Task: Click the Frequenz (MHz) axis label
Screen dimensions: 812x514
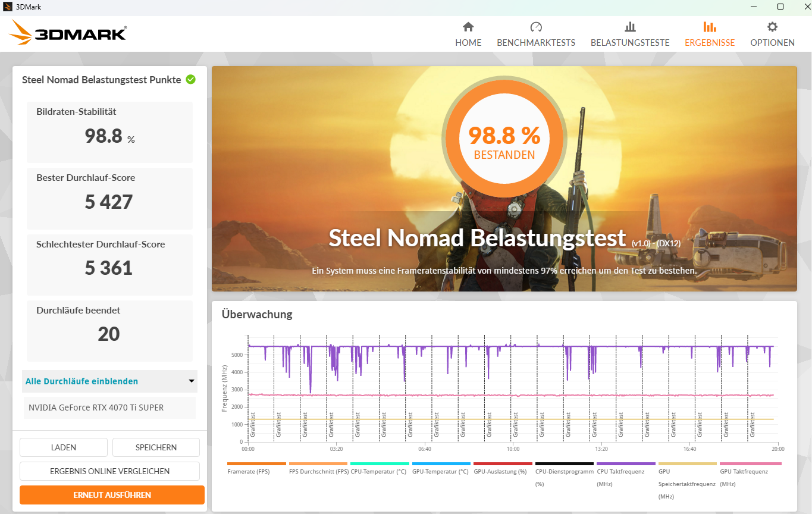Action: pyautogui.click(x=225, y=390)
